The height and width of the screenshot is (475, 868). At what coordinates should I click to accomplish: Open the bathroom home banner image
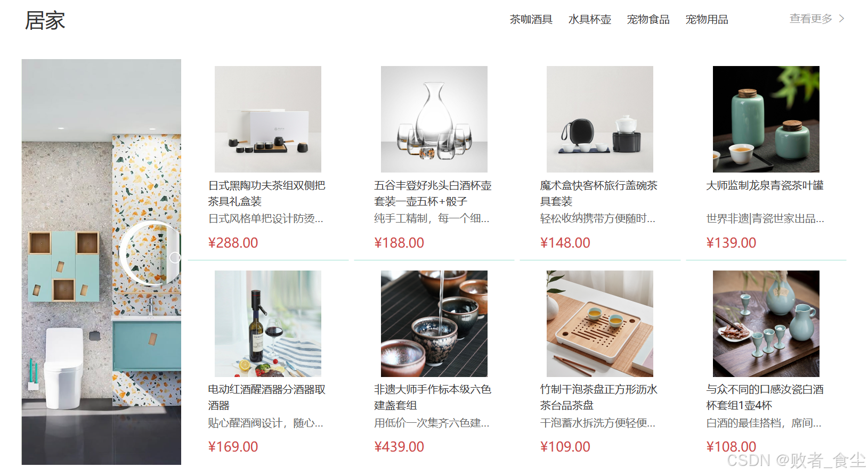(x=101, y=261)
